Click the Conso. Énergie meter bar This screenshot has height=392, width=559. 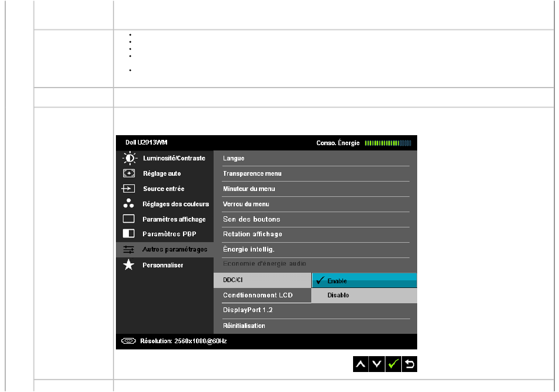pyautogui.click(x=388, y=143)
